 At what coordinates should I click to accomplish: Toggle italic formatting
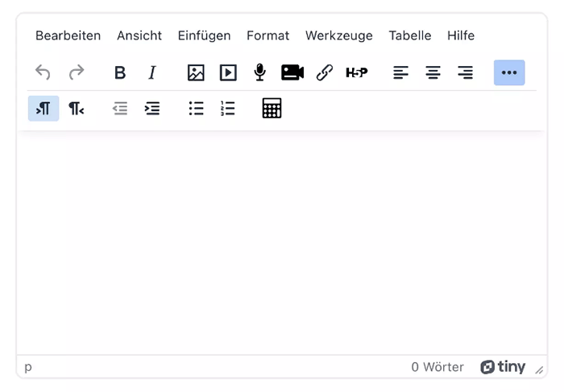pyautogui.click(x=152, y=73)
